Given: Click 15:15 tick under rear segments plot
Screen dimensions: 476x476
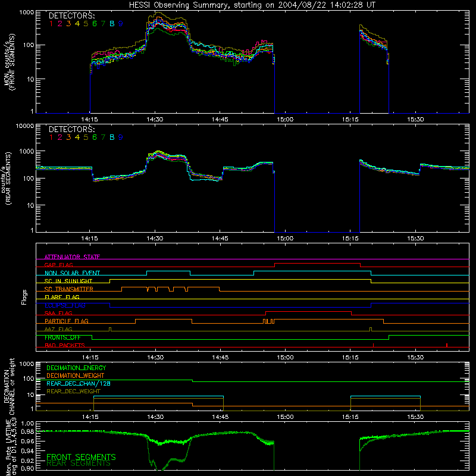Looking at the screenshot, I should [x=350, y=239].
